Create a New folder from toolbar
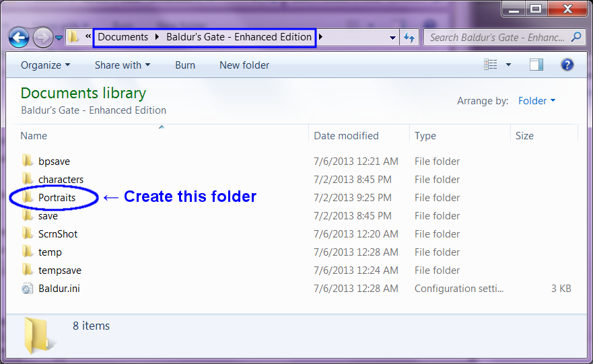Screen dimensions: 593x364 (x=244, y=65)
